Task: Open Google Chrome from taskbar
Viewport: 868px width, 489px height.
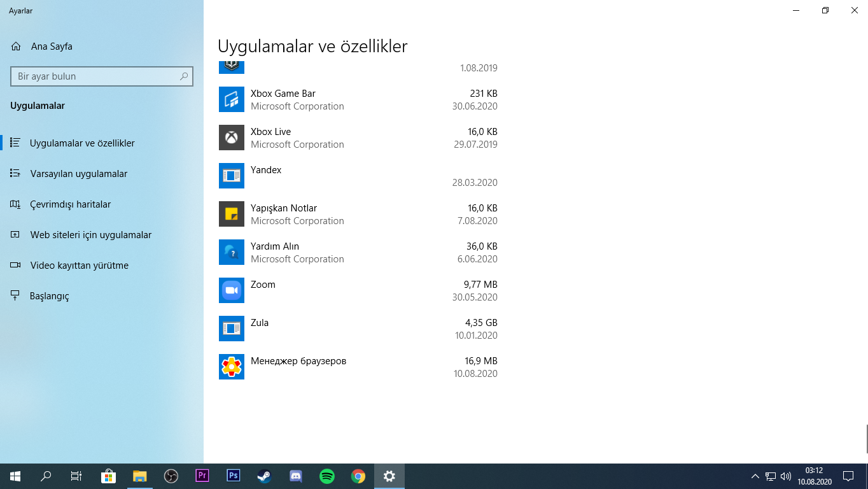Action: pyautogui.click(x=358, y=476)
